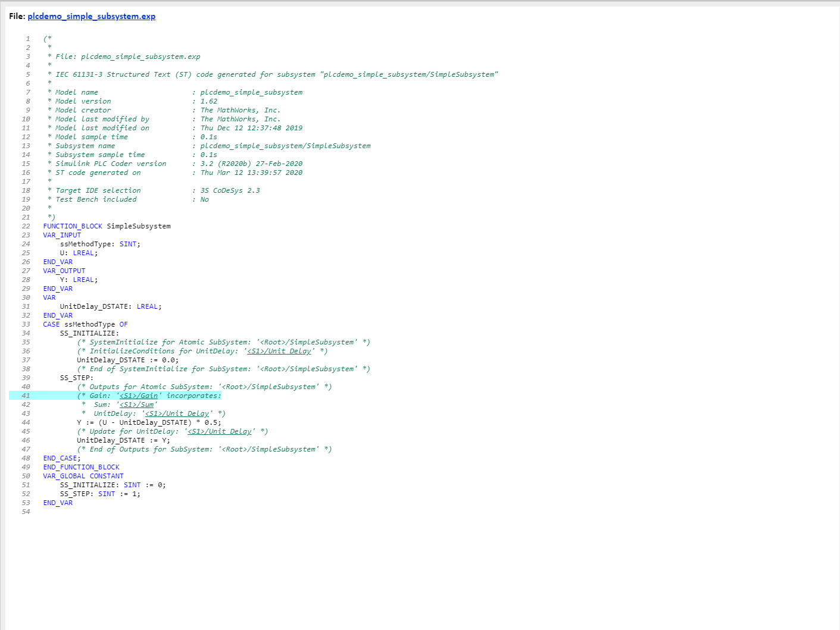The width and height of the screenshot is (840, 630).
Task: Click the END_VAR keyword on line 32
Action: 58,315
